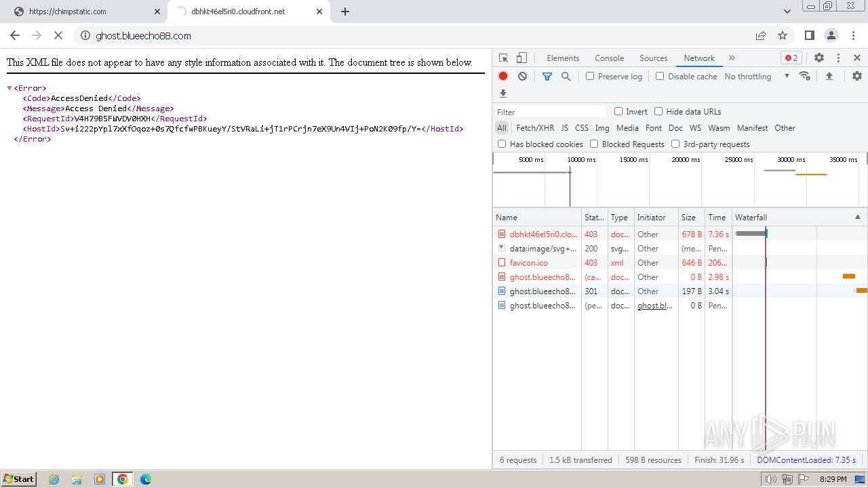The height and width of the screenshot is (488, 868).
Task: Click the error count badge showing 2
Action: 791,58
